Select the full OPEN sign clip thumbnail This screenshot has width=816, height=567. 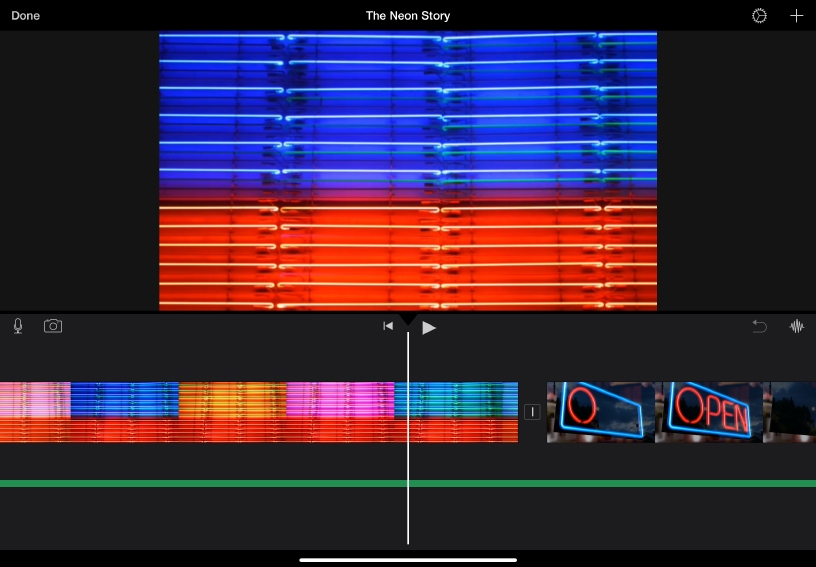pos(709,412)
